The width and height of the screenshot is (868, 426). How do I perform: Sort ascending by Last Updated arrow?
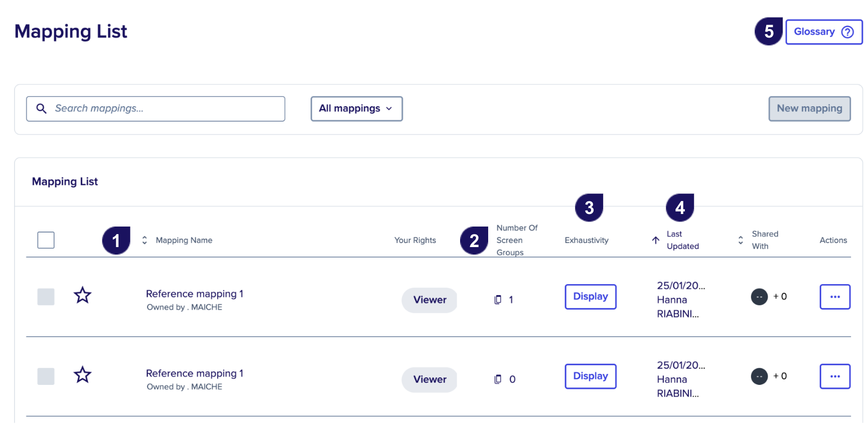pos(655,240)
